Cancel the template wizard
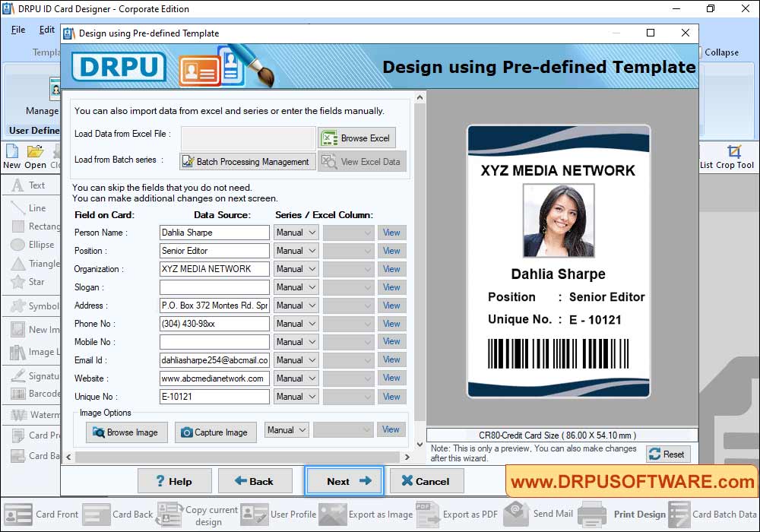Viewport: 760px width, 532px height. (x=426, y=481)
